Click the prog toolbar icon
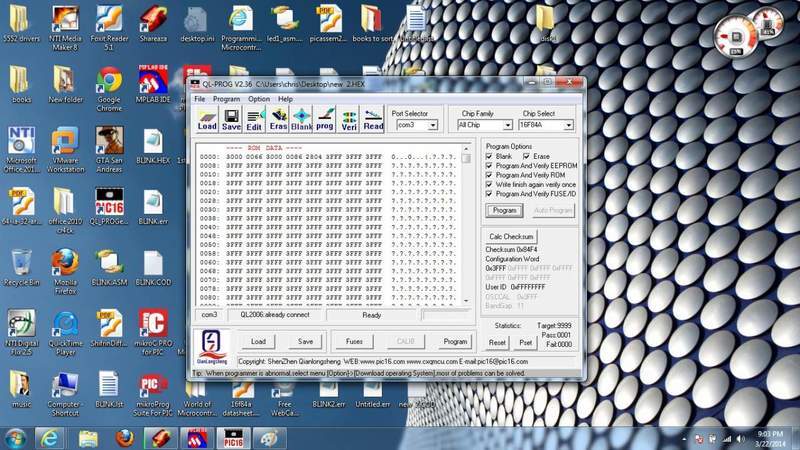 (325, 120)
